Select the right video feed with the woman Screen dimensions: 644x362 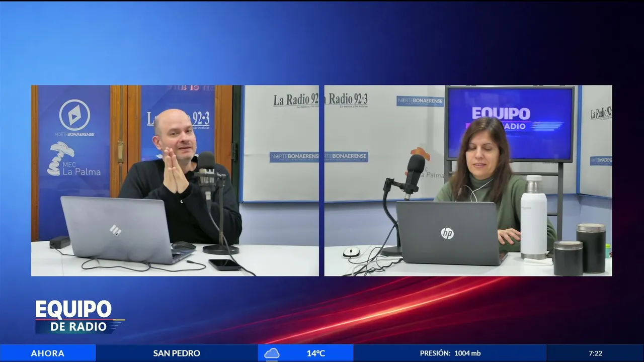468,180
